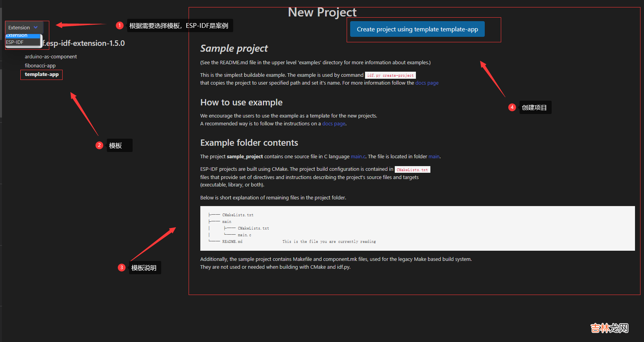Click the Sample project heading
This screenshot has height=342, width=644.
tap(234, 49)
